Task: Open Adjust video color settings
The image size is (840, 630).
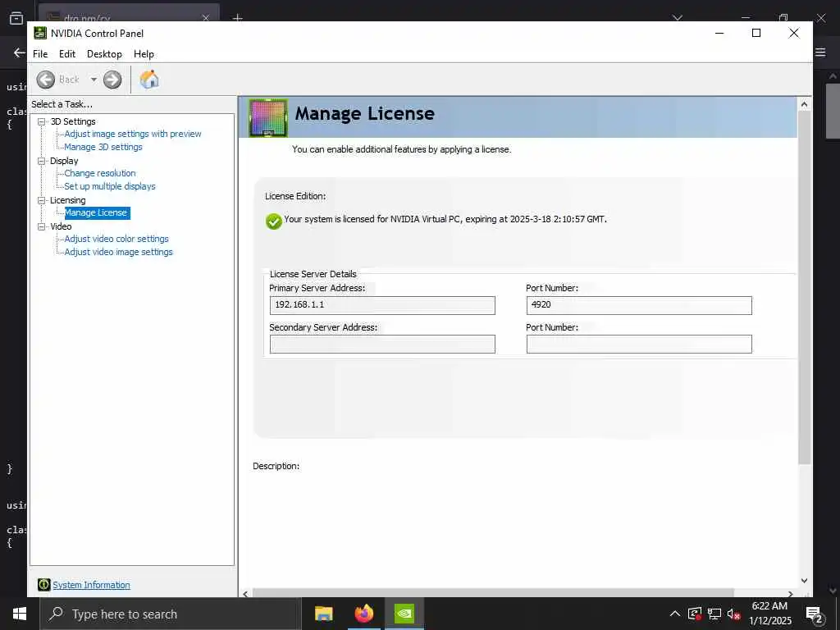Action: (x=116, y=239)
